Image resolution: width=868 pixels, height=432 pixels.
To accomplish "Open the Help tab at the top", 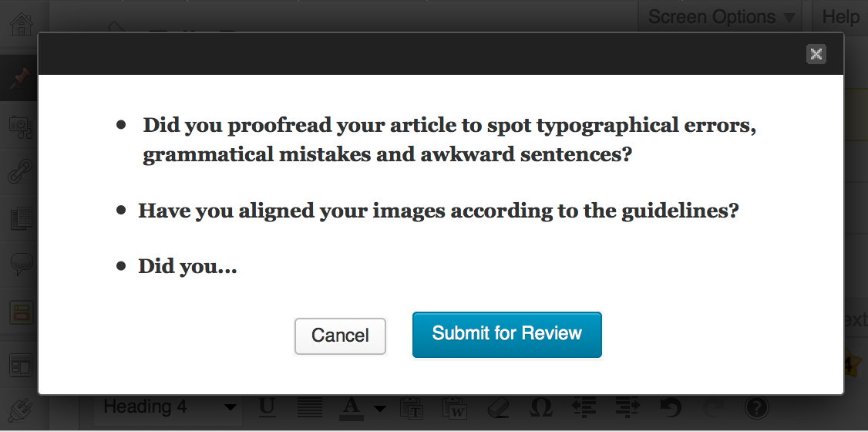I will pyautogui.click(x=841, y=17).
